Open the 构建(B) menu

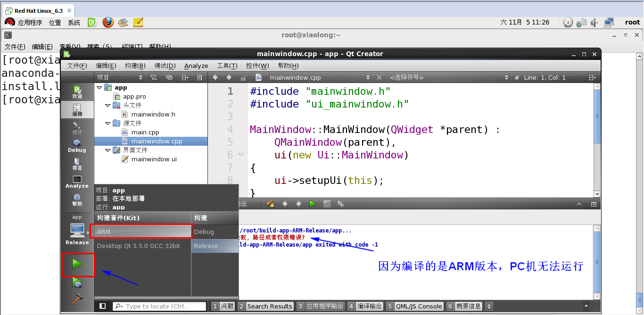click(x=135, y=66)
